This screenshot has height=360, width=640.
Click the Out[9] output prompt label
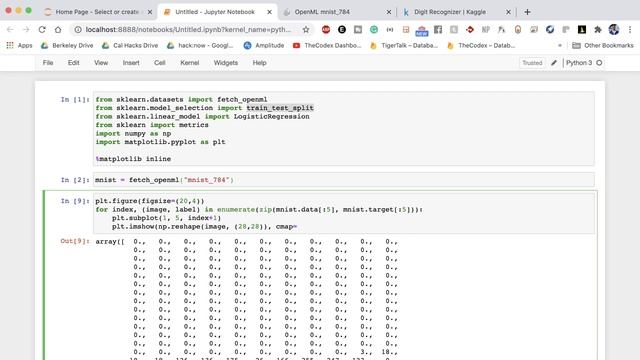(75, 241)
